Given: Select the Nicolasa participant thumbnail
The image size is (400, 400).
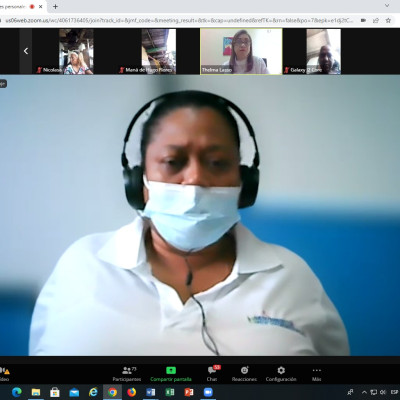Looking at the screenshot, I should tap(63, 51).
